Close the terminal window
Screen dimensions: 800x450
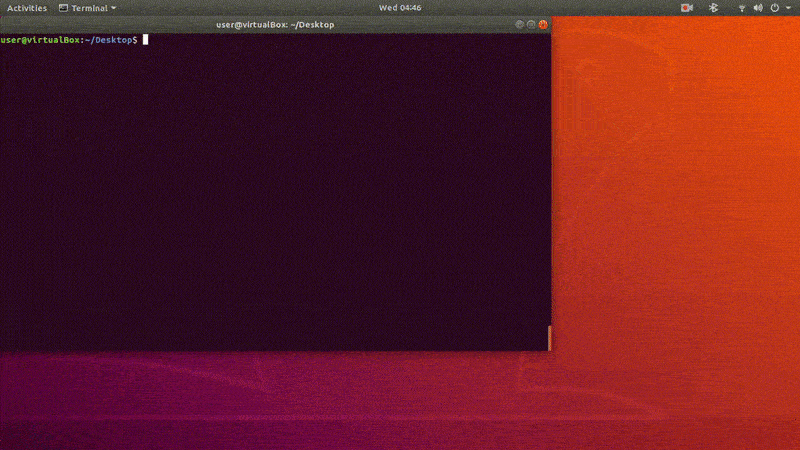[x=543, y=24]
